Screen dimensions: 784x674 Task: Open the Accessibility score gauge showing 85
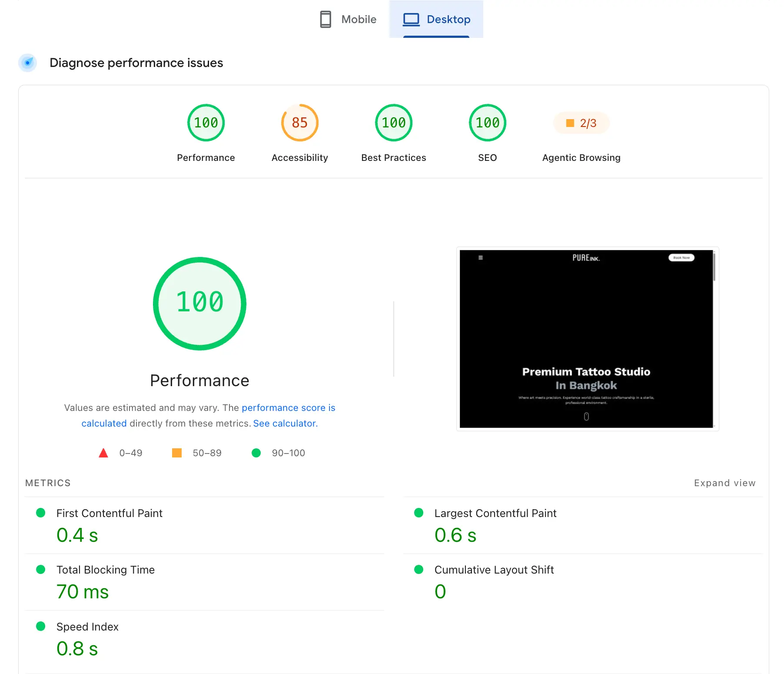coord(300,123)
